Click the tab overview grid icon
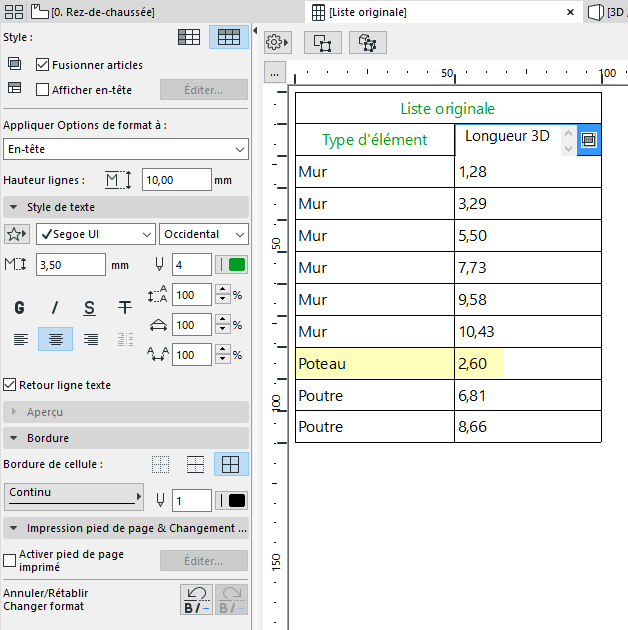The width and height of the screenshot is (628, 630). click(14, 12)
